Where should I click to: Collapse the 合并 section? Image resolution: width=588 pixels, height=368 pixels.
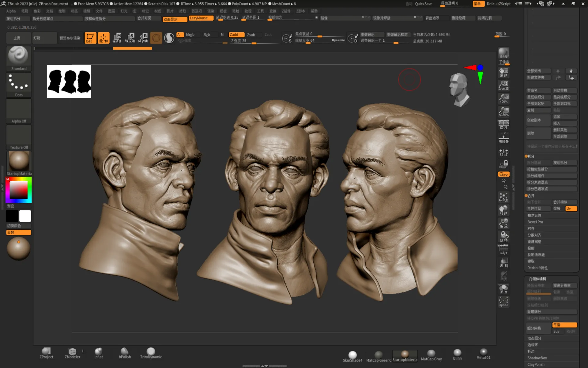point(531,196)
